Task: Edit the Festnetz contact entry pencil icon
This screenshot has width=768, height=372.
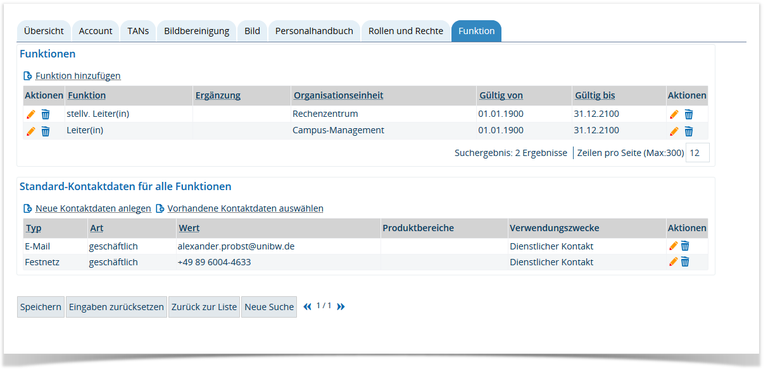Action: click(673, 262)
